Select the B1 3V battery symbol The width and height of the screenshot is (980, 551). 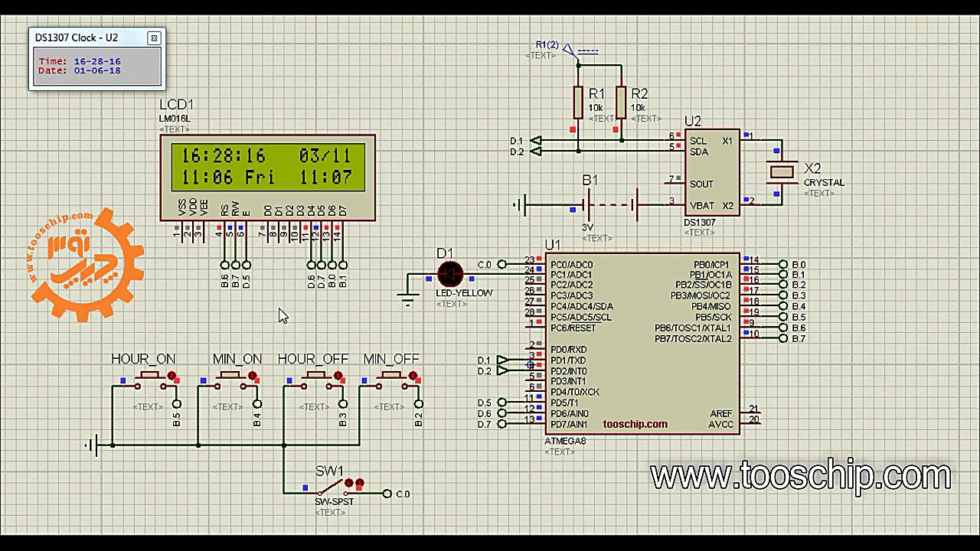click(609, 205)
